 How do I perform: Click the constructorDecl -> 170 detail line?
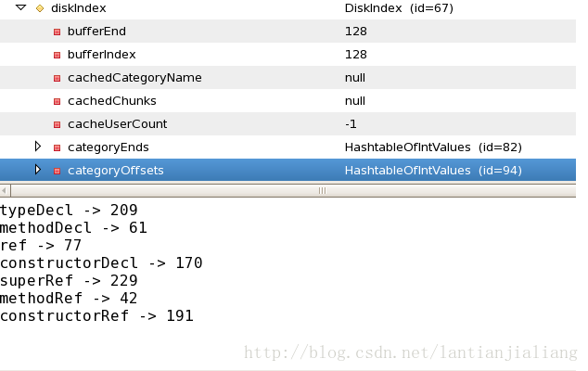(x=101, y=263)
